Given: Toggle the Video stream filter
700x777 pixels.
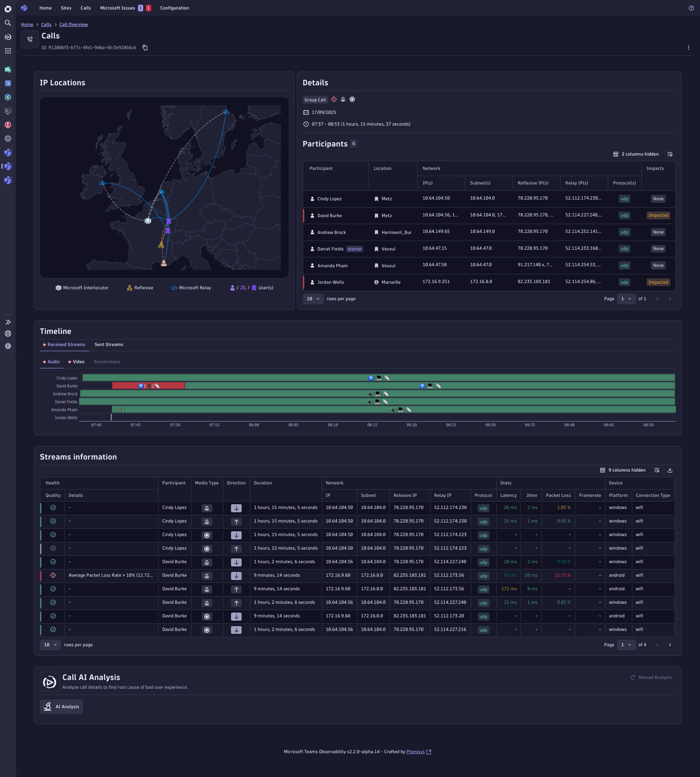Looking at the screenshot, I should pos(76,361).
